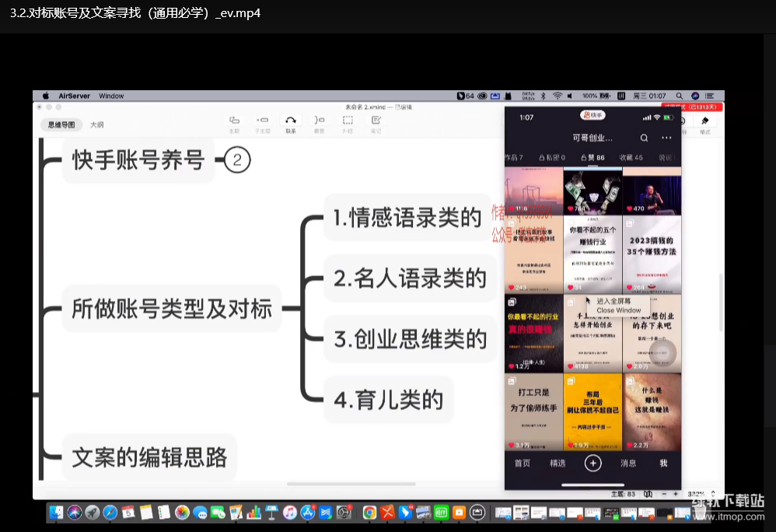Open the three-dots more menu in Kuaishou

tap(666, 138)
